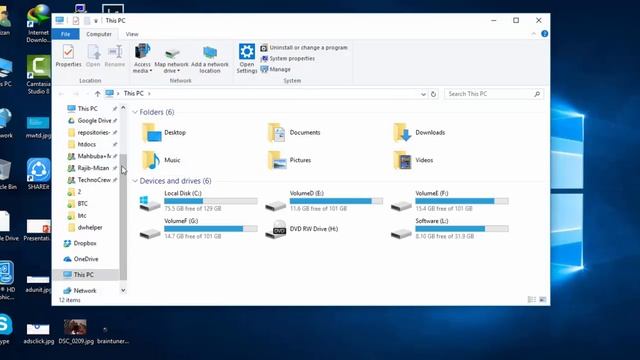The width and height of the screenshot is (640, 360).
Task: Open TechnoCrew shared folder in sidebar
Action: pyautogui.click(x=94, y=180)
